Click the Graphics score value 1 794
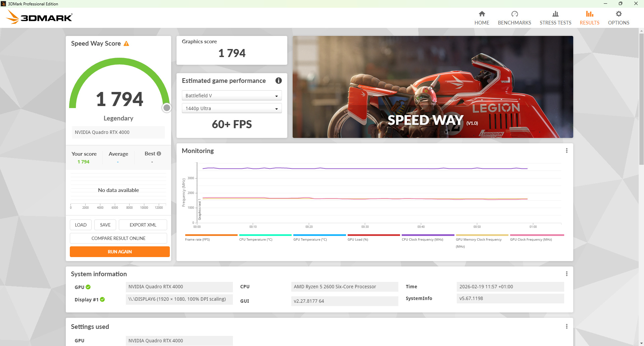Viewport: 644px width, 346px height. [232, 53]
